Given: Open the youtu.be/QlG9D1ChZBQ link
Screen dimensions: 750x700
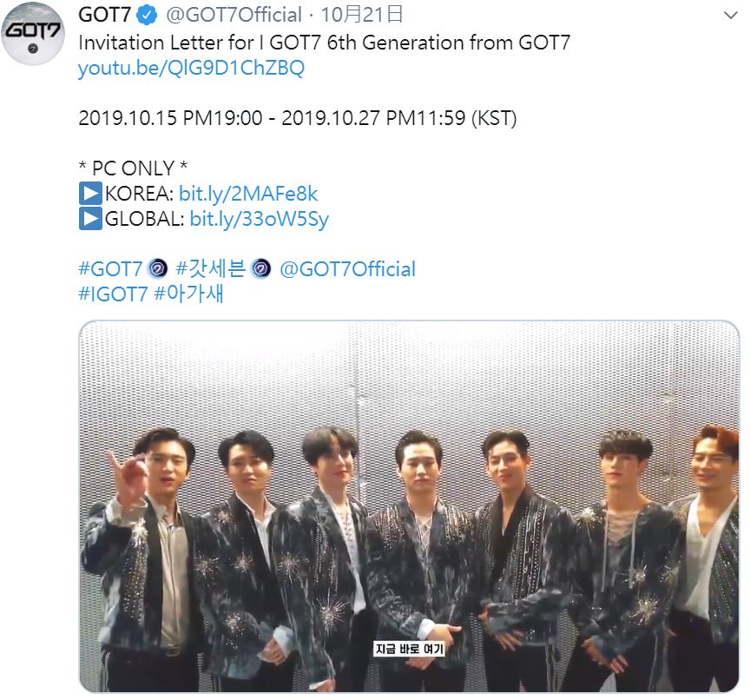Looking at the screenshot, I should 191,69.
